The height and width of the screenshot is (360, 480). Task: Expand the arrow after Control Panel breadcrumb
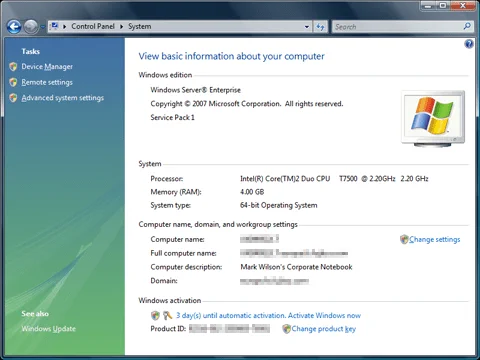[x=122, y=27]
